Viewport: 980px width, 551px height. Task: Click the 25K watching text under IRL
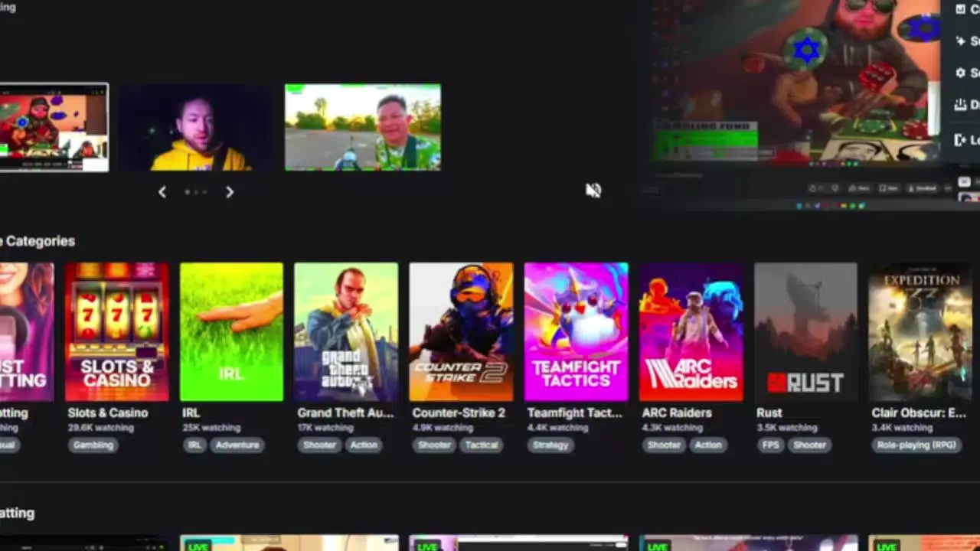pyautogui.click(x=211, y=428)
